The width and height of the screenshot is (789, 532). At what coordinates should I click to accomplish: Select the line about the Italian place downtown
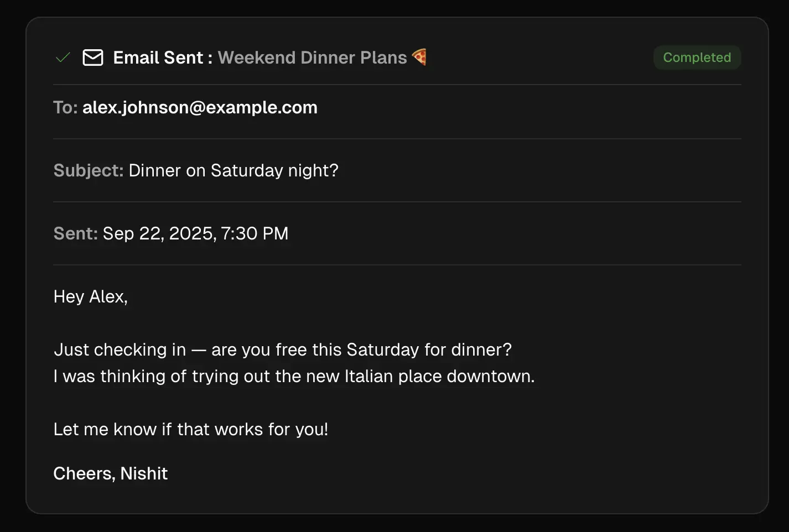[294, 376]
